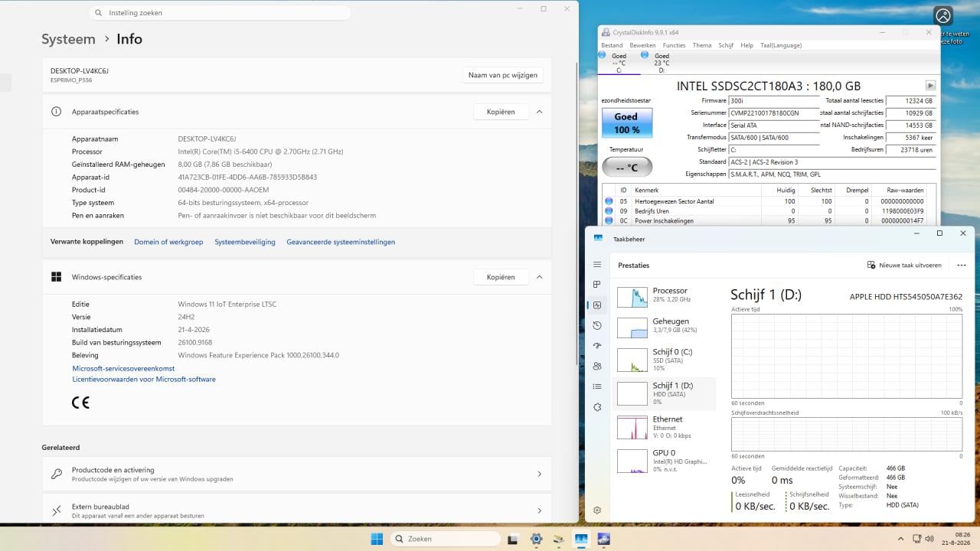The height and width of the screenshot is (551, 980).
Task: Click Naam van pc wijzigen button
Action: click(503, 75)
